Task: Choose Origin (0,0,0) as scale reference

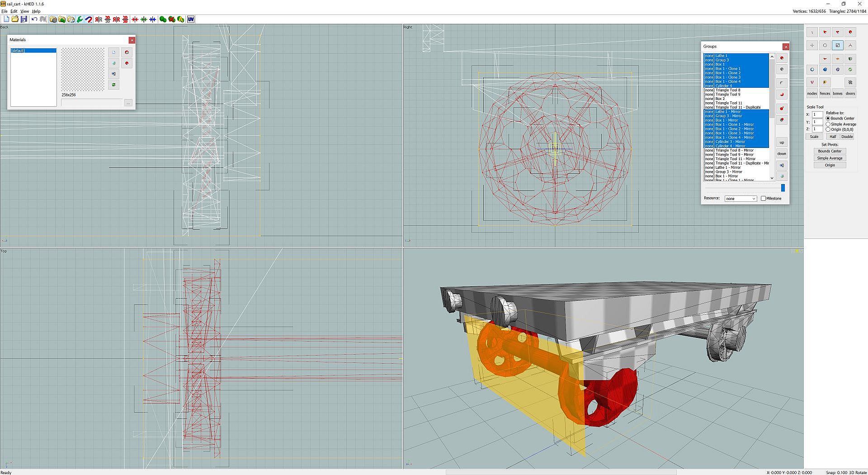Action: (x=828, y=129)
